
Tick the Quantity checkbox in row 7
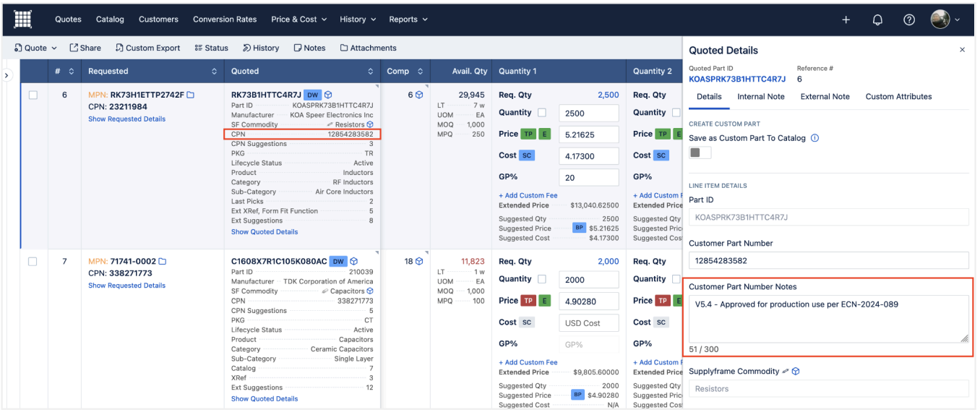(542, 279)
